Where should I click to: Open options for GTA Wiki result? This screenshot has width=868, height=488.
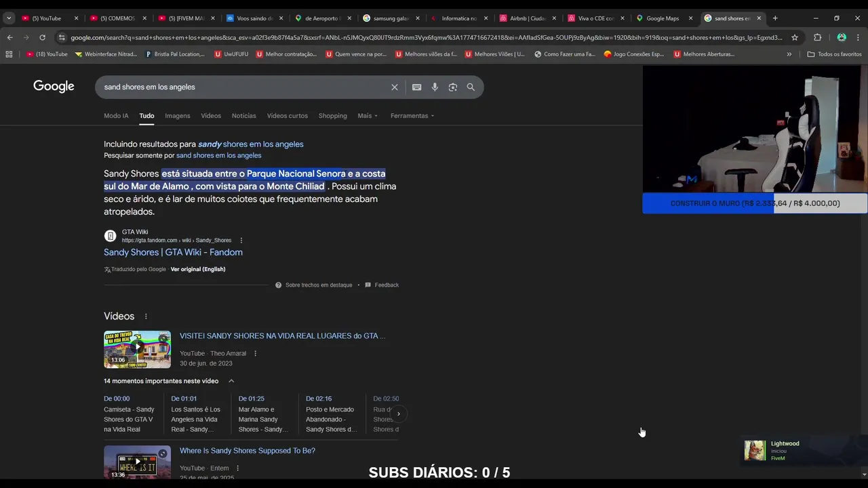(241, 240)
